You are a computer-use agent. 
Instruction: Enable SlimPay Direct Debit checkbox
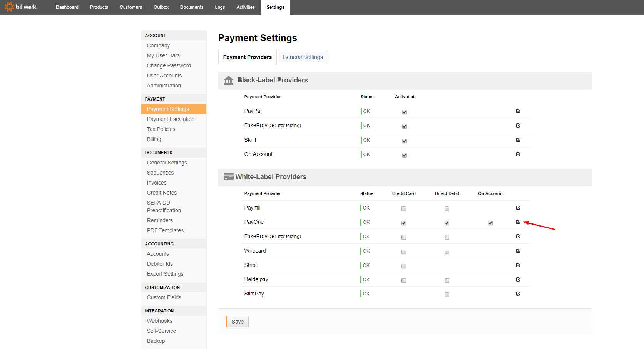coord(447,295)
